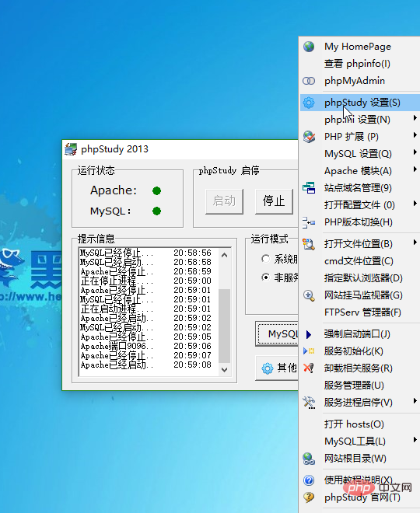Click log line 'Apache端口9096' at 20:59:06
420x513 pixels.
(146, 346)
